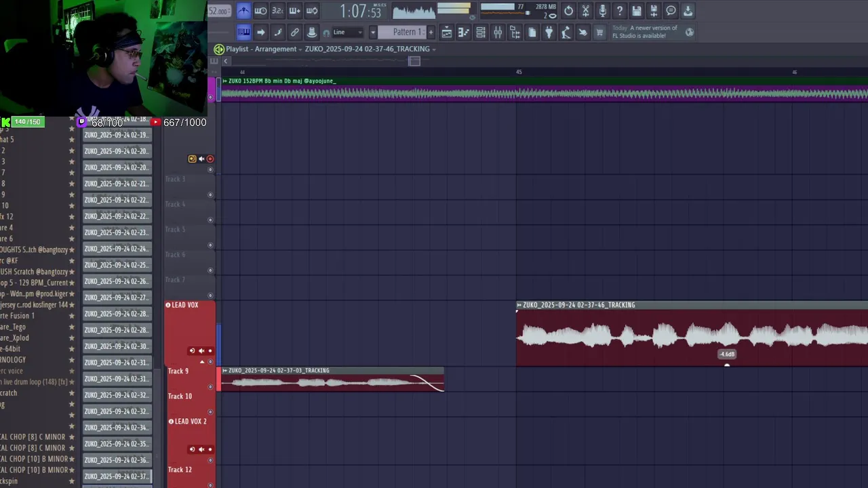Click the -4.6dB clip volume handle
868x488 pixels.
point(727,365)
